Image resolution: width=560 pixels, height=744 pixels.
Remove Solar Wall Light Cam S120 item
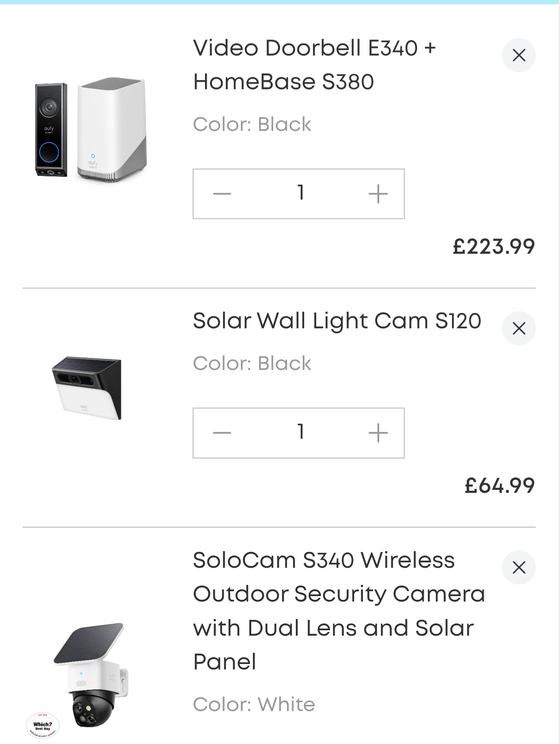click(518, 328)
